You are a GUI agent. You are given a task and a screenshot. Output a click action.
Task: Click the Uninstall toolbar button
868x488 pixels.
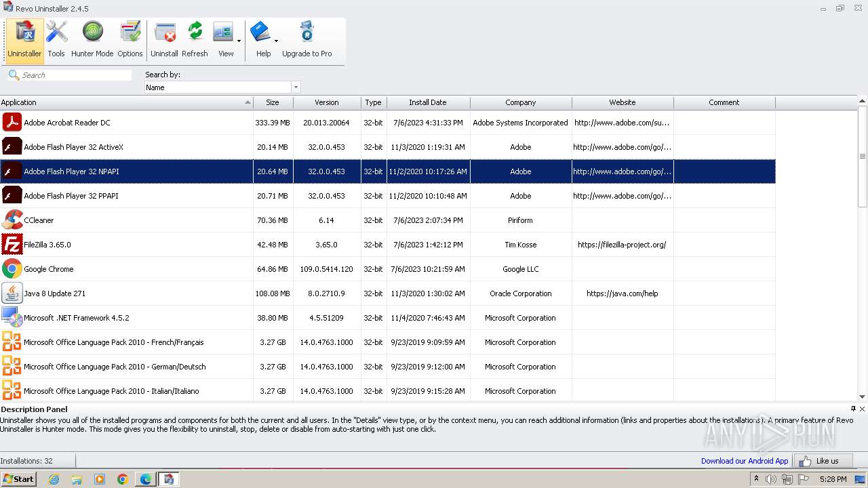(164, 40)
